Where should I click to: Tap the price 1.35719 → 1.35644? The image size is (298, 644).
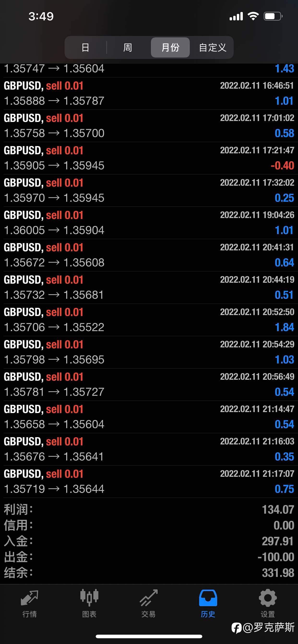tap(54, 489)
